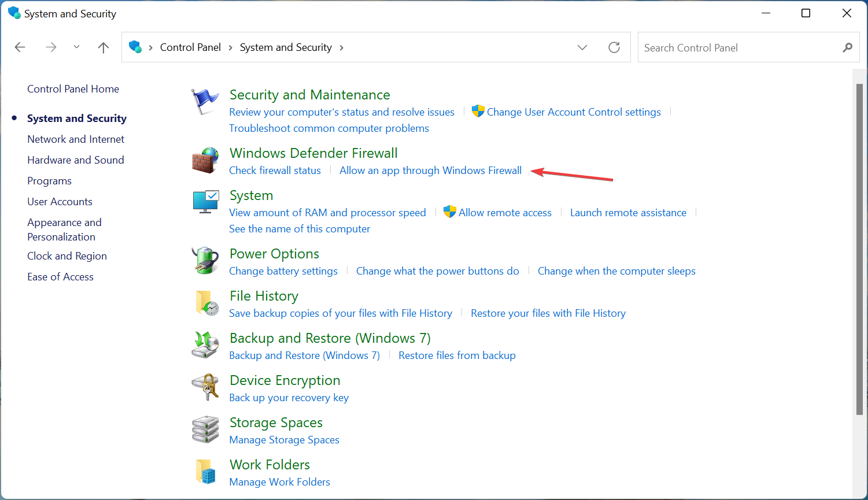This screenshot has width=868, height=500.
Task: Open the Windows Defender Firewall heading
Action: click(x=313, y=153)
